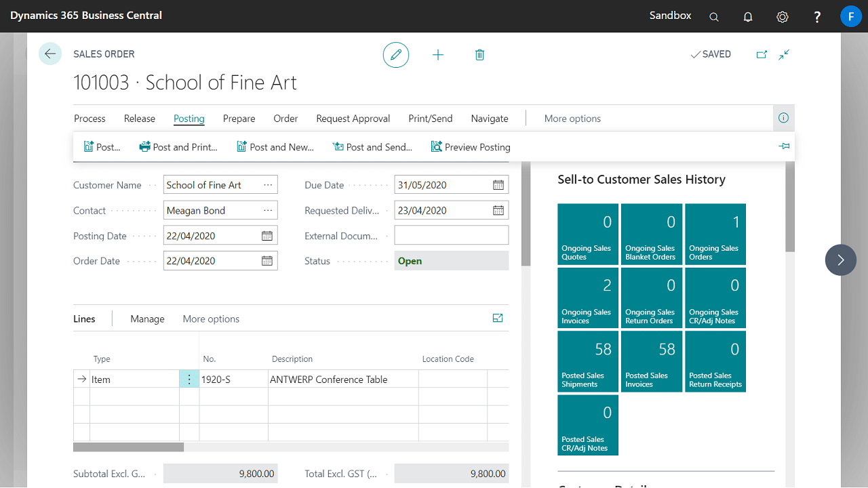Open the Prepare menu

click(x=239, y=119)
